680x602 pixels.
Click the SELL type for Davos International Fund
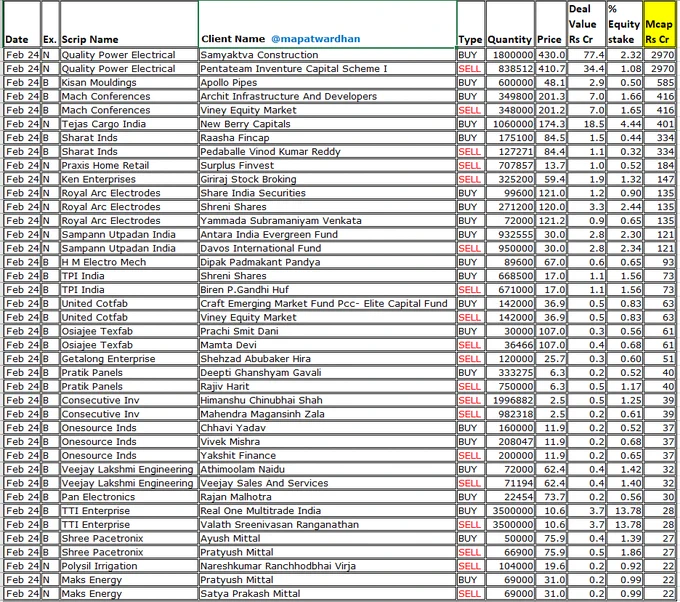(x=471, y=249)
